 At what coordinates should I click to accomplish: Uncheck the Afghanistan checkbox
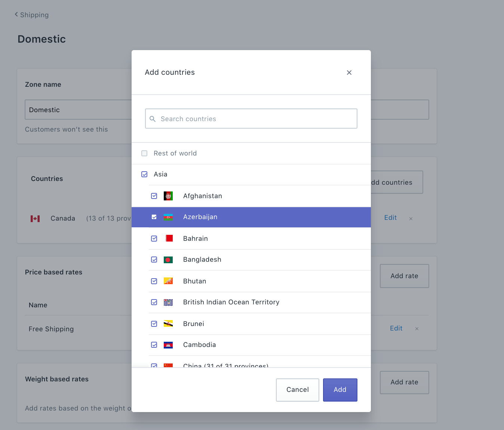pyautogui.click(x=154, y=196)
